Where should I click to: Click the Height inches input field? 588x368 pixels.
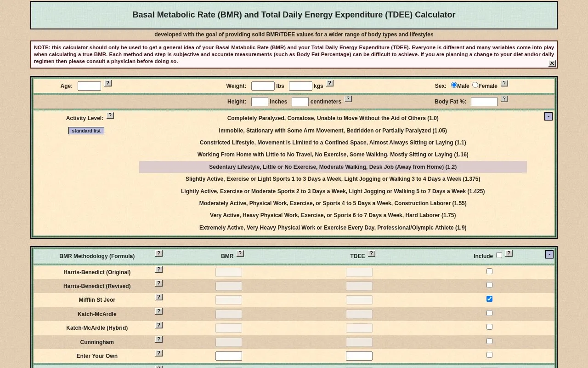click(x=260, y=102)
